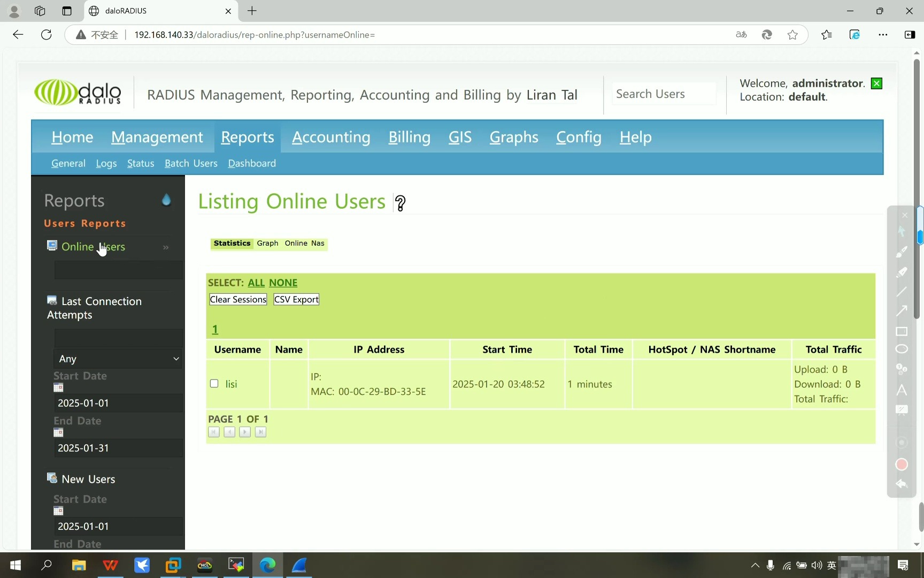
Task: Select the arrow tool in annotation toolbar
Action: (x=902, y=311)
